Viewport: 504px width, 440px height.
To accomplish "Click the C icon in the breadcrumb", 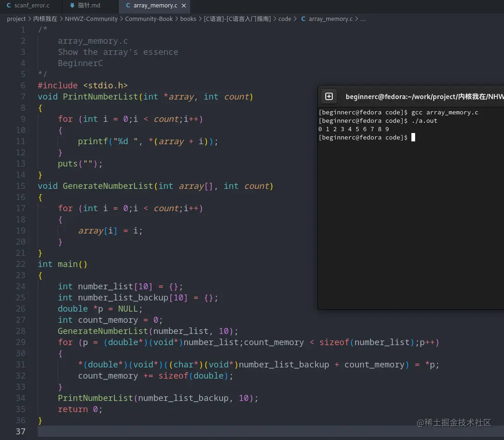I will click(303, 19).
